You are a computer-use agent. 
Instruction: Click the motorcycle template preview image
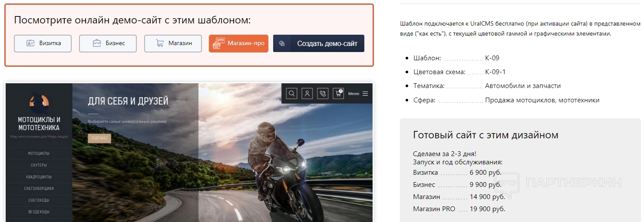pyautogui.click(x=189, y=153)
